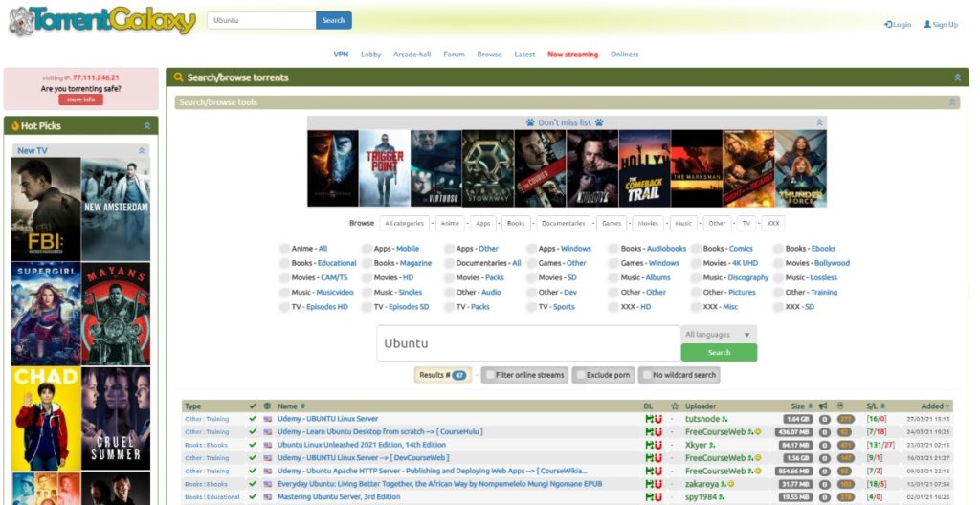
Task: Click the green Search button
Action: (x=719, y=353)
